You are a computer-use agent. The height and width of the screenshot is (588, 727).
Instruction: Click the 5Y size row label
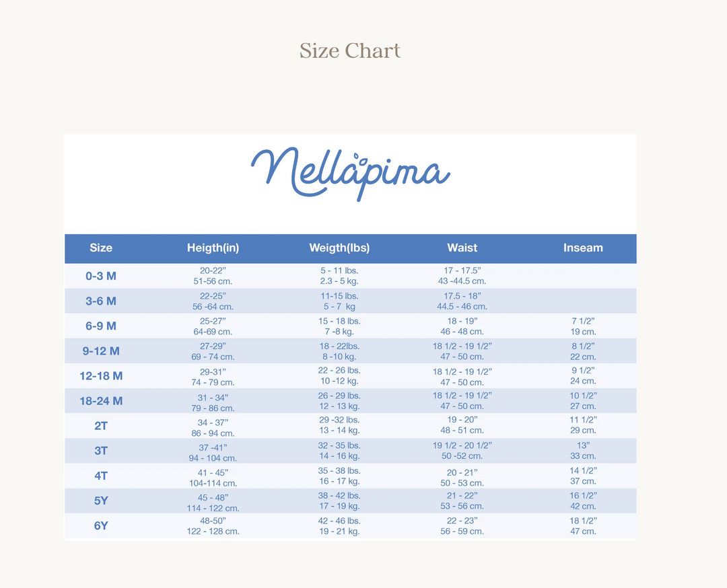[x=101, y=501]
